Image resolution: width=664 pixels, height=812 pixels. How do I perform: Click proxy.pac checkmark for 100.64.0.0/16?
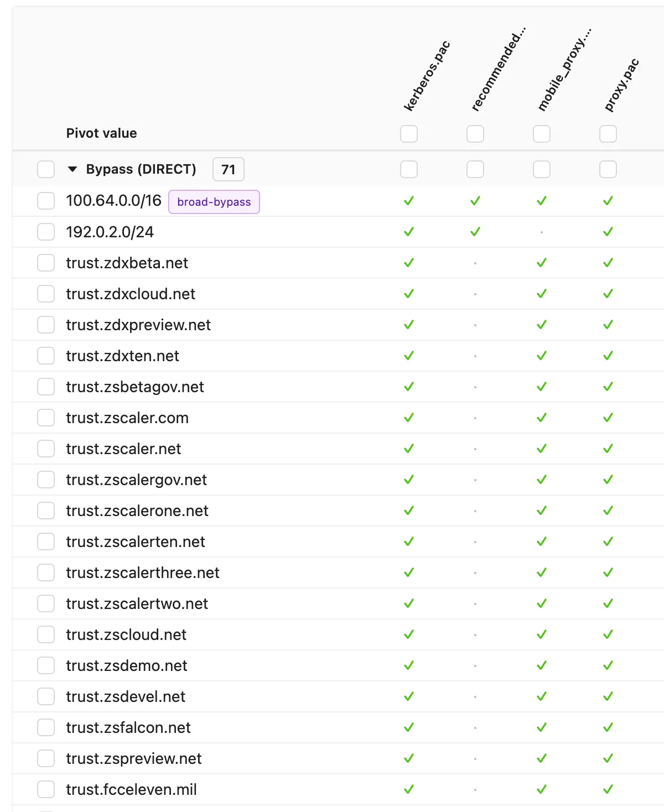point(608,201)
